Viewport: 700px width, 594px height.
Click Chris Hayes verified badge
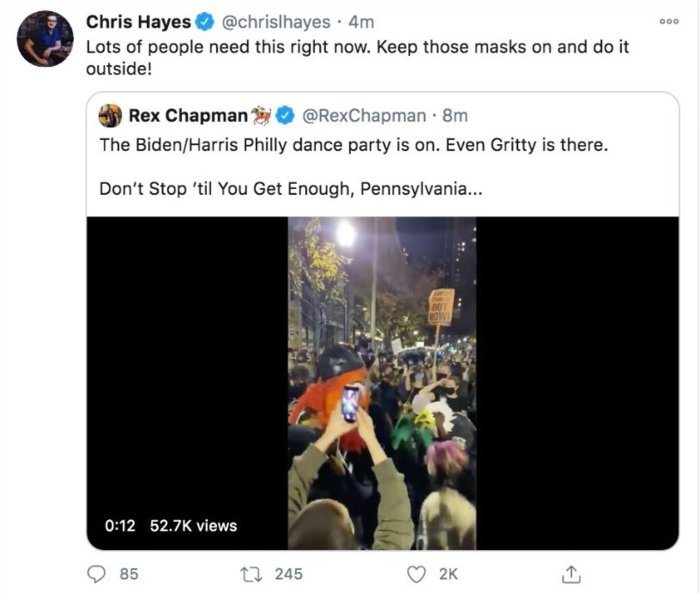pos(205,22)
